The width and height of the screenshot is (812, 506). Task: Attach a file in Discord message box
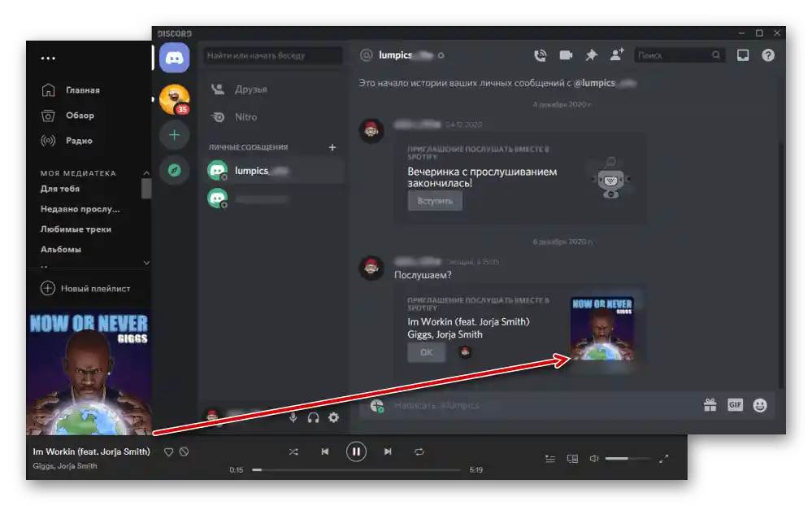(x=377, y=405)
